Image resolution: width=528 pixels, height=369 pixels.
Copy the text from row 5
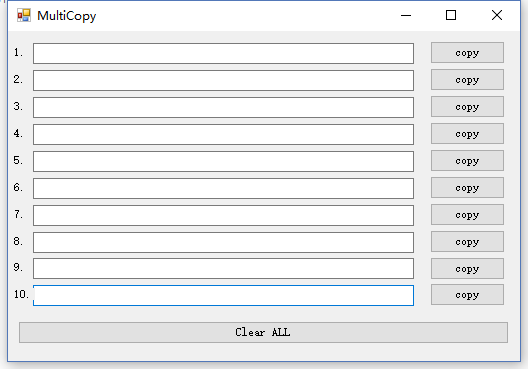(x=467, y=161)
